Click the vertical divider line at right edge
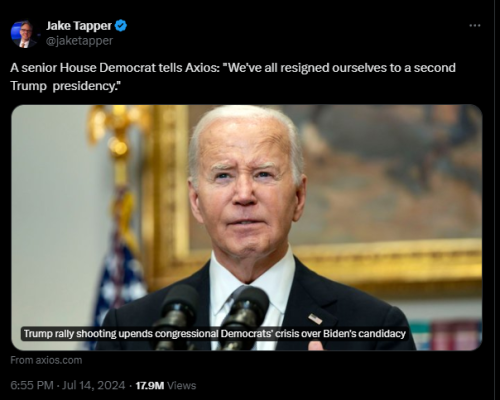Image resolution: width=500 pixels, height=400 pixels. [495, 200]
